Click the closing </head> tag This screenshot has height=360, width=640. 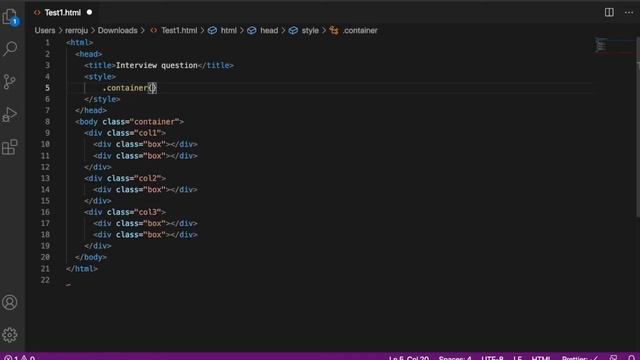point(91,111)
